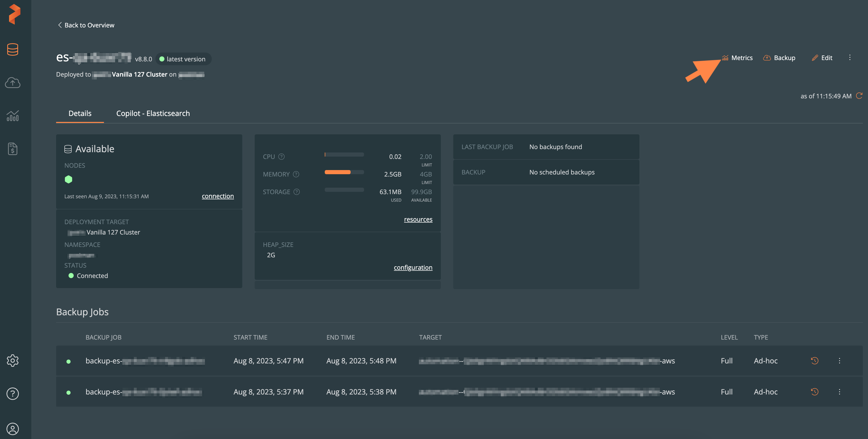Click the Edit button in header
Image resolution: width=868 pixels, height=439 pixels.
(x=822, y=58)
